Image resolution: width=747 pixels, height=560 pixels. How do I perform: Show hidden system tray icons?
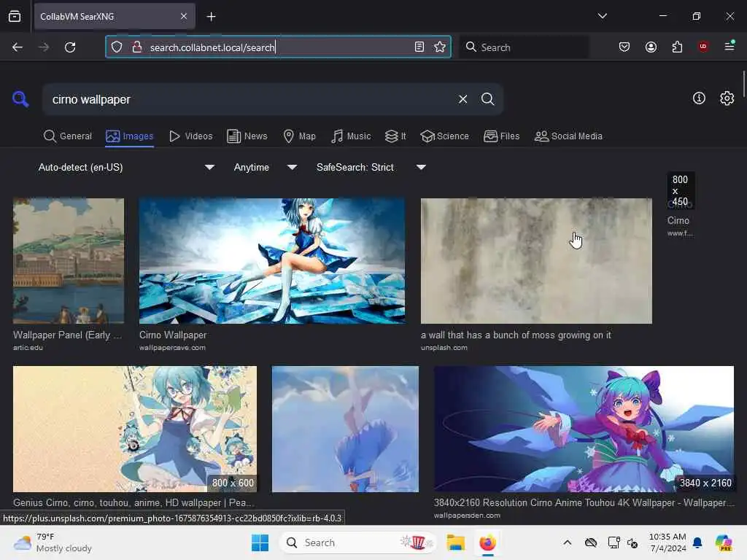pos(568,542)
